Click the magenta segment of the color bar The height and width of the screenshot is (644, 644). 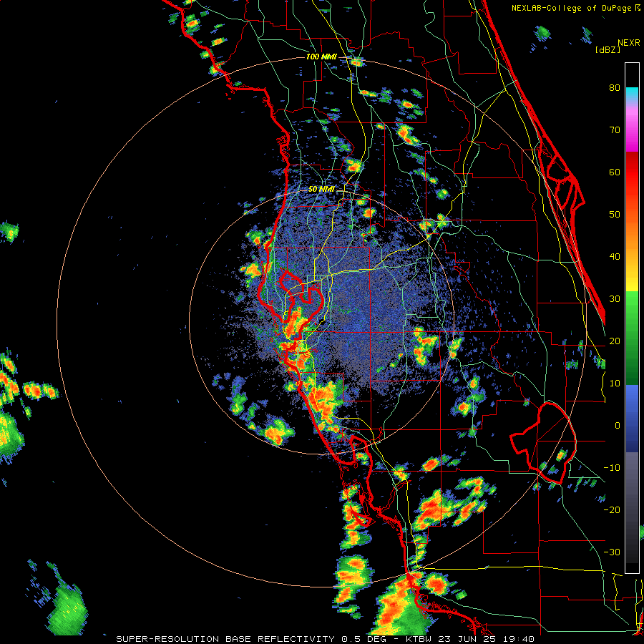click(632, 132)
